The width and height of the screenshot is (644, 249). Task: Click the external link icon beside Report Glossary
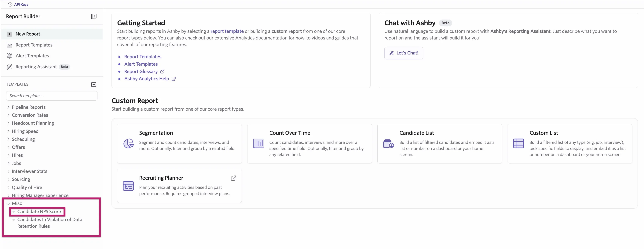pos(162,72)
